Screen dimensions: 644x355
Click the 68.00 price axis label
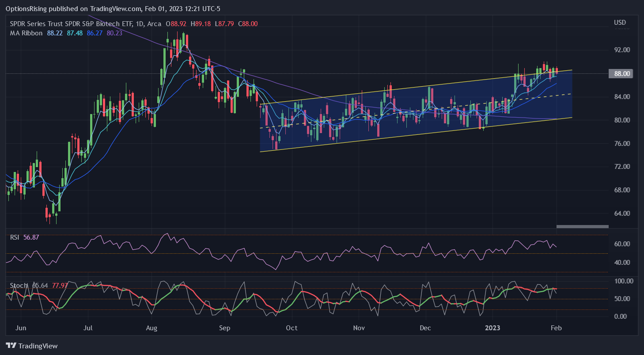coord(621,190)
